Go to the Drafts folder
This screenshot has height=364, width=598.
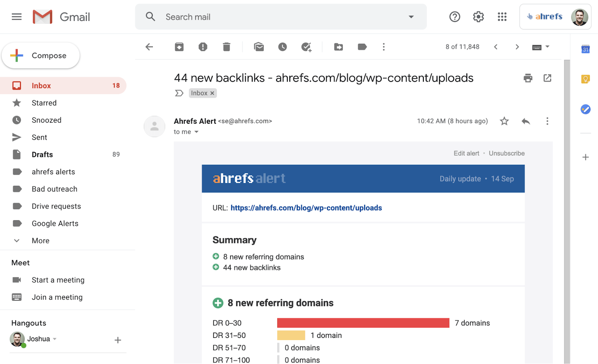(x=42, y=154)
